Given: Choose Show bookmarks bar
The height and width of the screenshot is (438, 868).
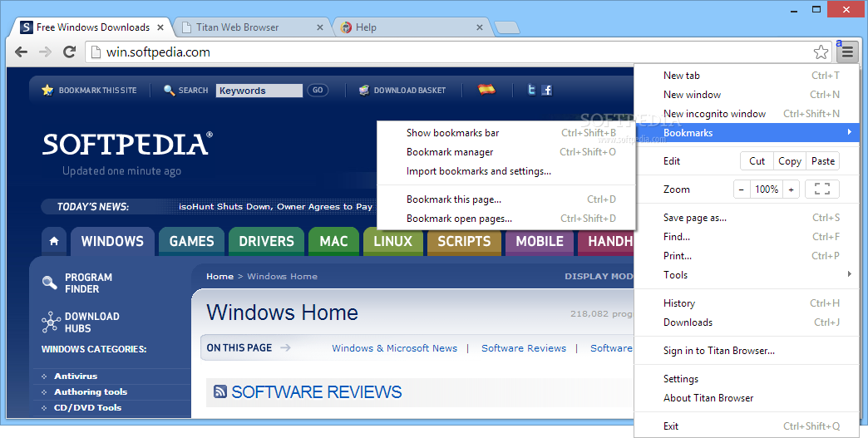Looking at the screenshot, I should (506, 133).
